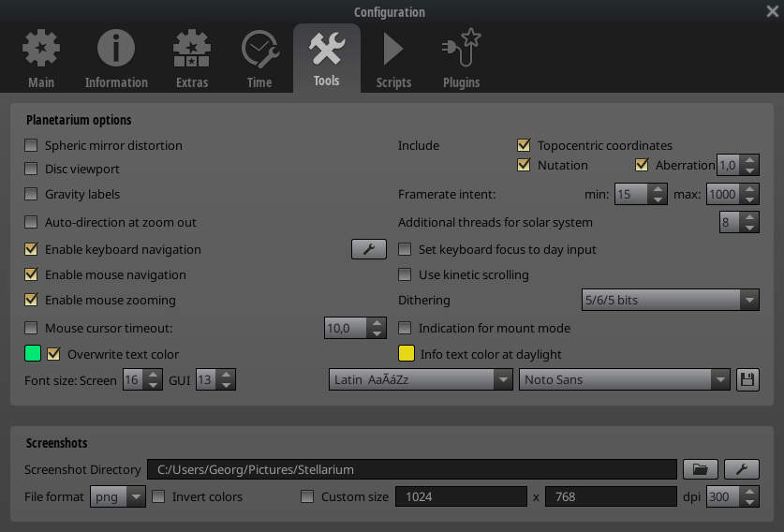Enable Spheric mirror distortion checkbox
The width and height of the screenshot is (784, 532).
(x=32, y=146)
